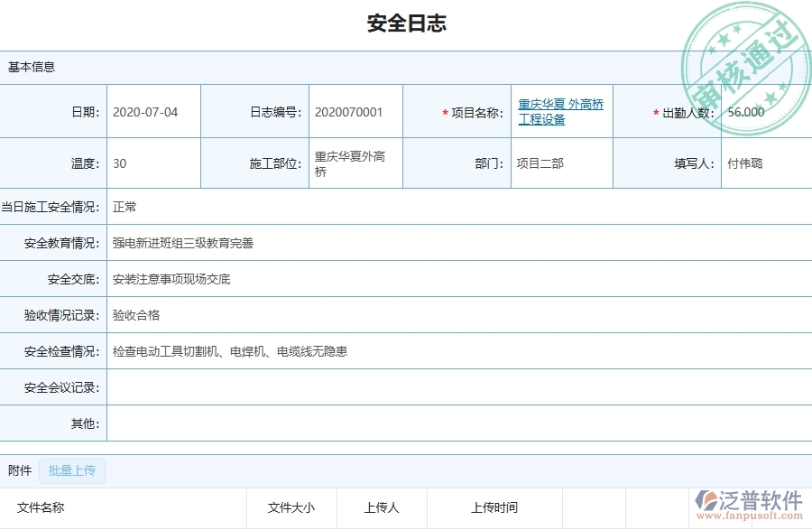Click the 当日施工安全情况 row value 正常
This screenshot has width=812, height=530.
(x=125, y=207)
